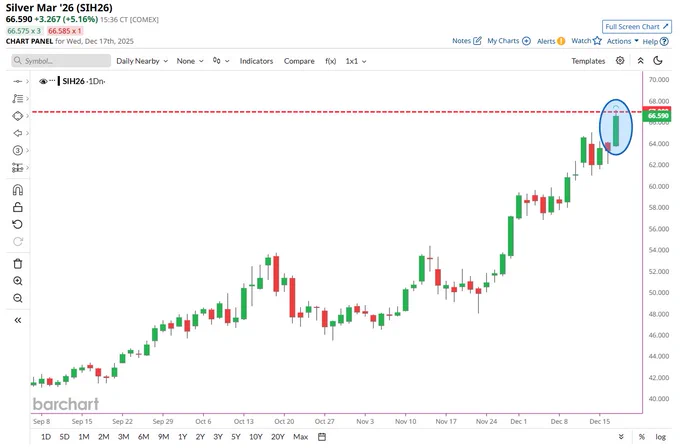Click the bid quote 66.575 x 3
The height and width of the screenshot is (448, 680).
pyautogui.click(x=24, y=31)
